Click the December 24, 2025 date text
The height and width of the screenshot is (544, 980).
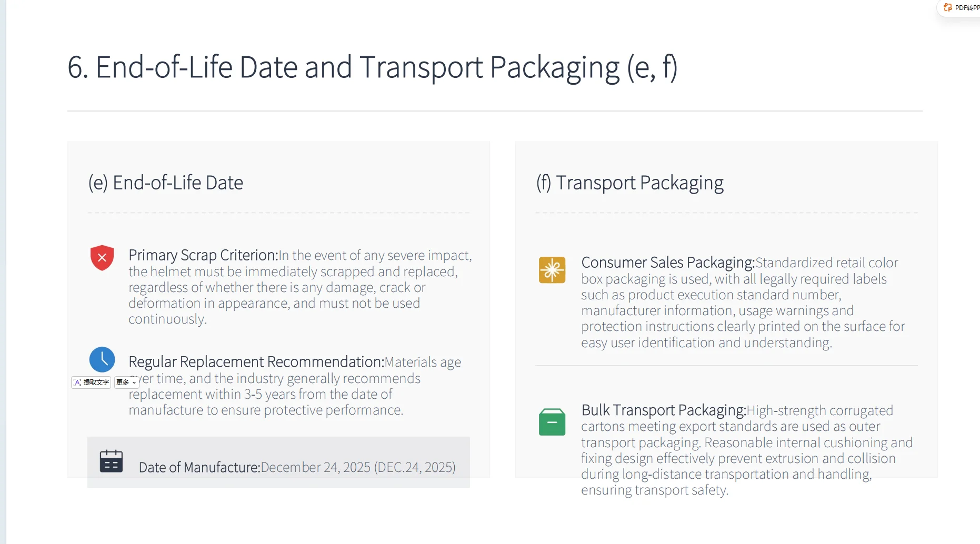tap(315, 467)
